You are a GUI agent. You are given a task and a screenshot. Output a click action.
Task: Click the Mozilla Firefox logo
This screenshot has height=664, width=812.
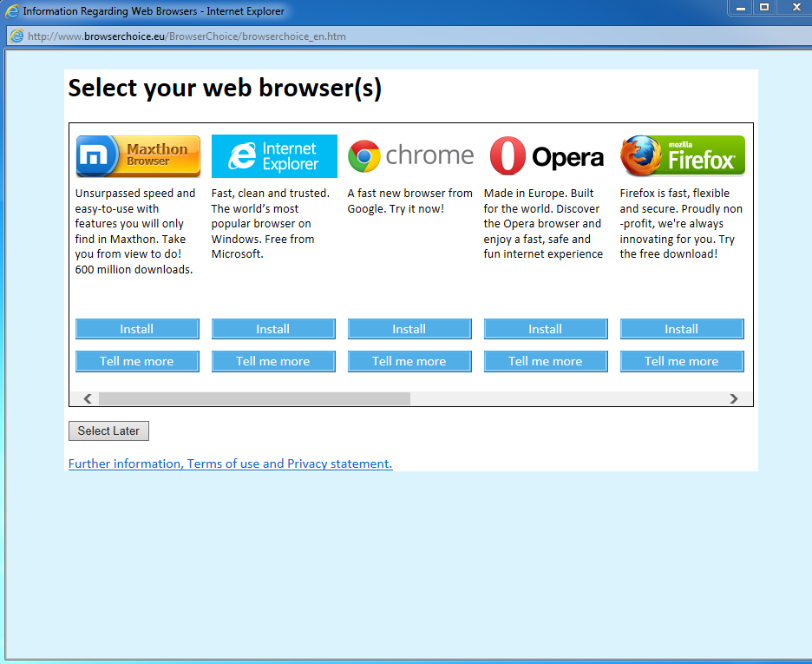[683, 156]
